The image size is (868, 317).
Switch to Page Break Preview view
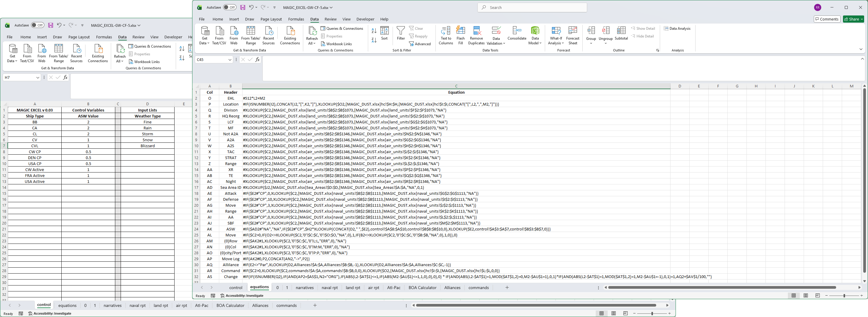(x=817, y=296)
